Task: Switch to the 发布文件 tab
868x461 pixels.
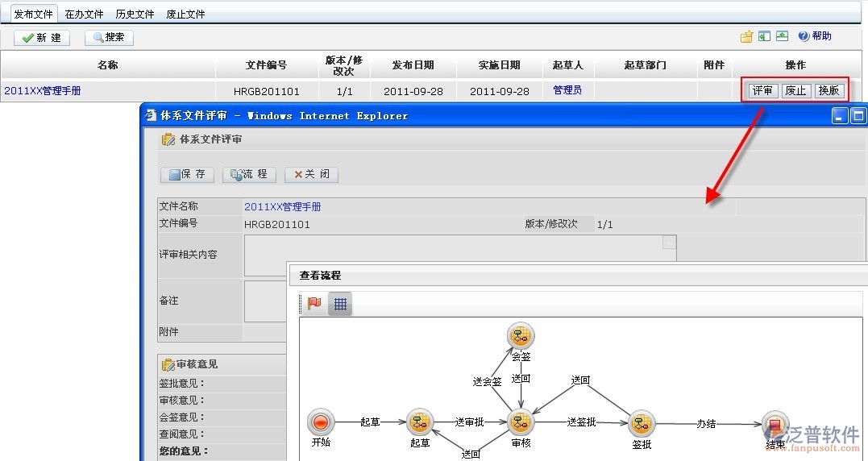Action: point(33,14)
